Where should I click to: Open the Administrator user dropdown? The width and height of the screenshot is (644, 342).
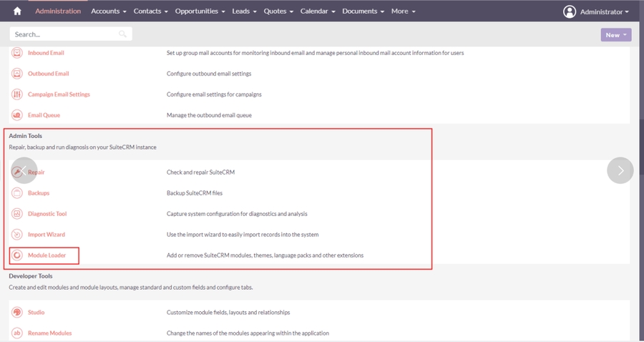click(x=597, y=11)
